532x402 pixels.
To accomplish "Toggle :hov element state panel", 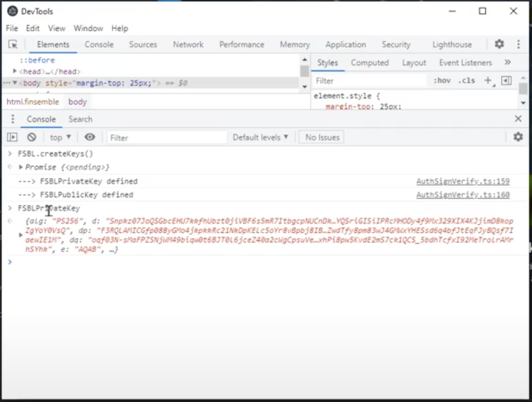I will tap(442, 81).
